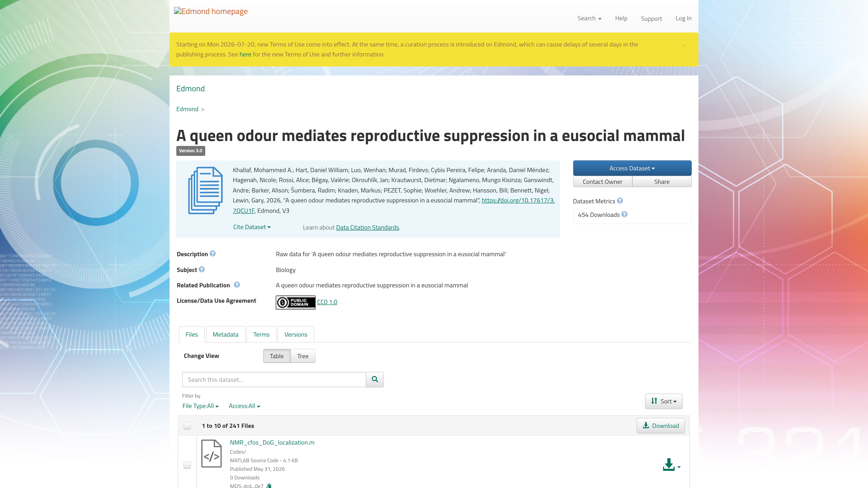The width and height of the screenshot is (868, 488).
Task: Tick the select-all files checkbox
Action: pos(187,426)
